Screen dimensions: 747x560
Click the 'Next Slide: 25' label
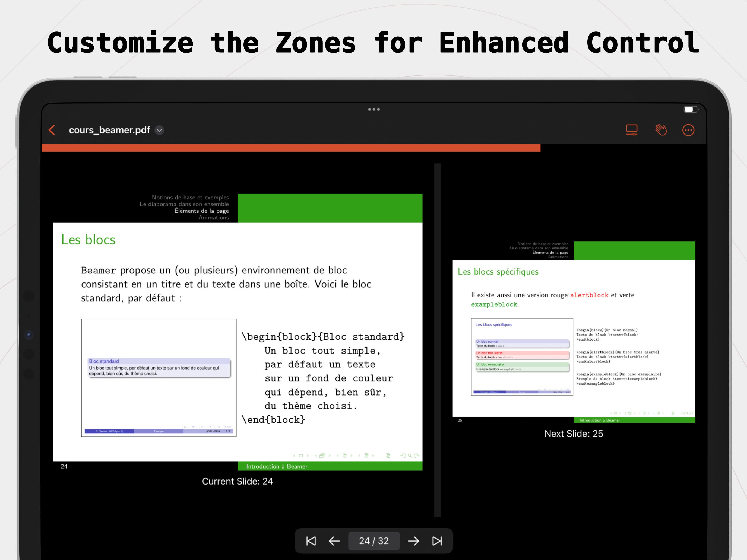click(574, 434)
